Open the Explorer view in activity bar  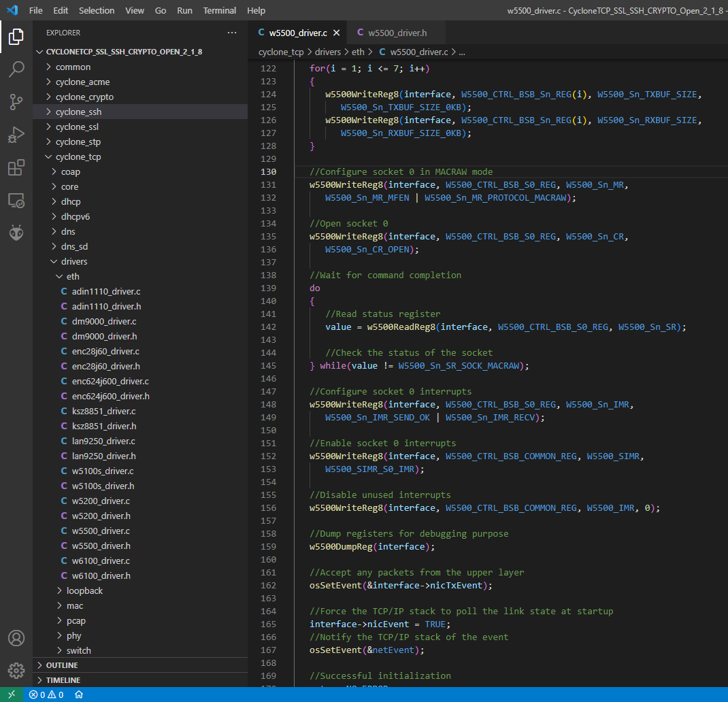point(16,37)
